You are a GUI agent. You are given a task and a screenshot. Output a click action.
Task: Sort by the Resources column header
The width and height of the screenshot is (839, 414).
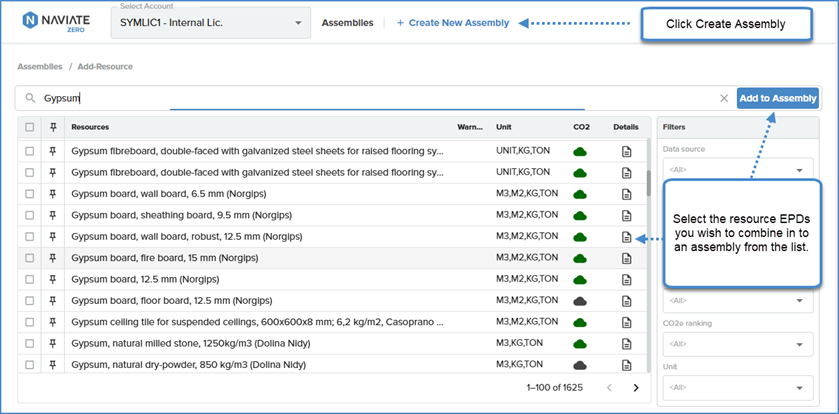click(90, 127)
